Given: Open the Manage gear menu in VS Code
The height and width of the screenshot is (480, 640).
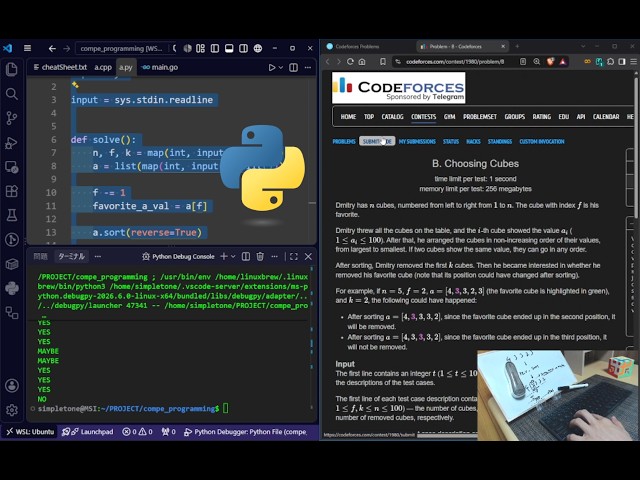Looking at the screenshot, I should (x=12, y=409).
